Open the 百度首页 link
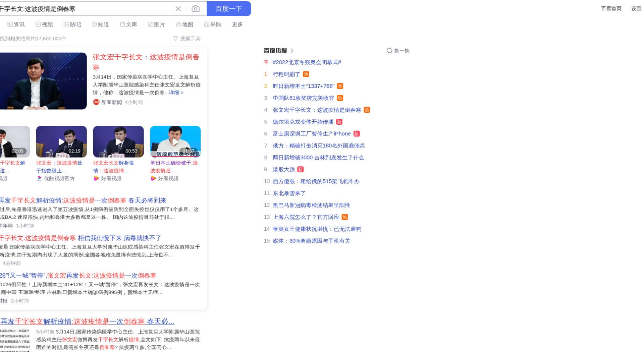Image resolution: width=644 pixels, height=352 pixels. (x=611, y=8)
